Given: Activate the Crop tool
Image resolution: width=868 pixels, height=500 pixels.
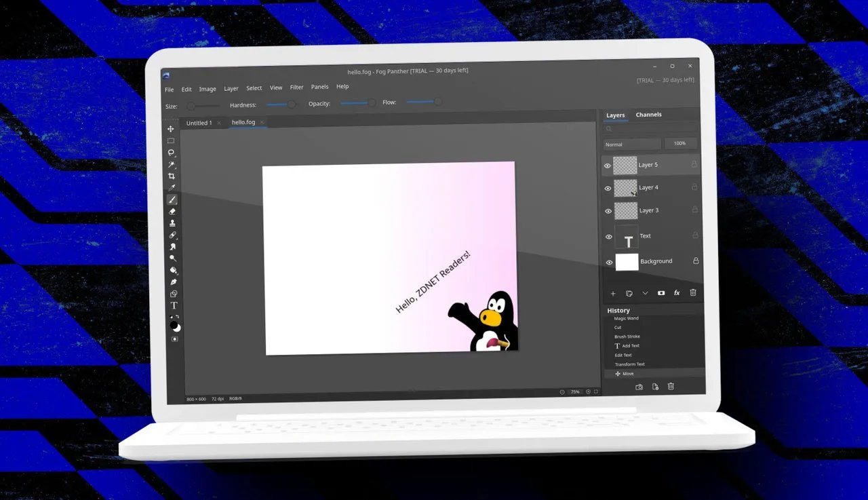Looking at the screenshot, I should click(x=172, y=176).
